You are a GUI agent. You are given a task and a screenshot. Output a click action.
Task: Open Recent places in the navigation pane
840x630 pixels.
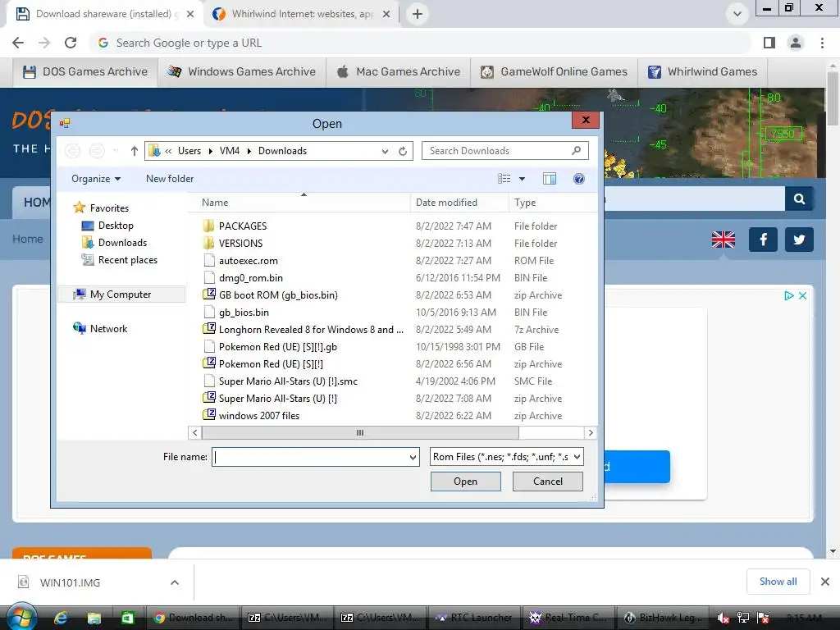tap(127, 260)
